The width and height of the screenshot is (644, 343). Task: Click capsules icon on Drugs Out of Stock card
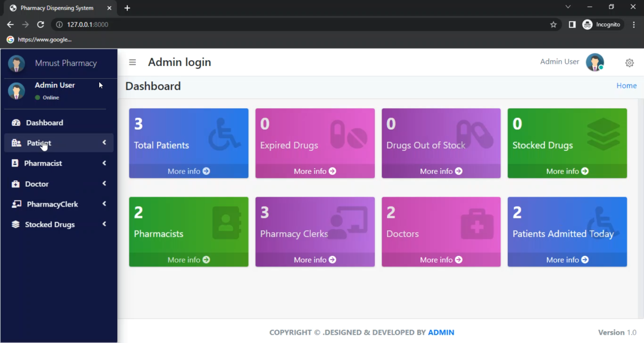pyautogui.click(x=475, y=135)
